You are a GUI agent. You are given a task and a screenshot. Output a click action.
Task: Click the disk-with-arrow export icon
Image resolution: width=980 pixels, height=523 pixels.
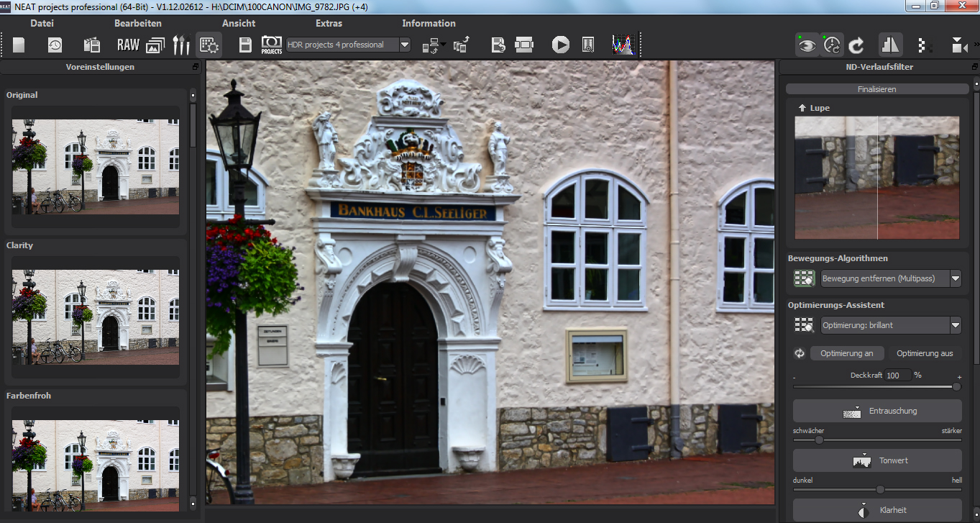(x=498, y=45)
